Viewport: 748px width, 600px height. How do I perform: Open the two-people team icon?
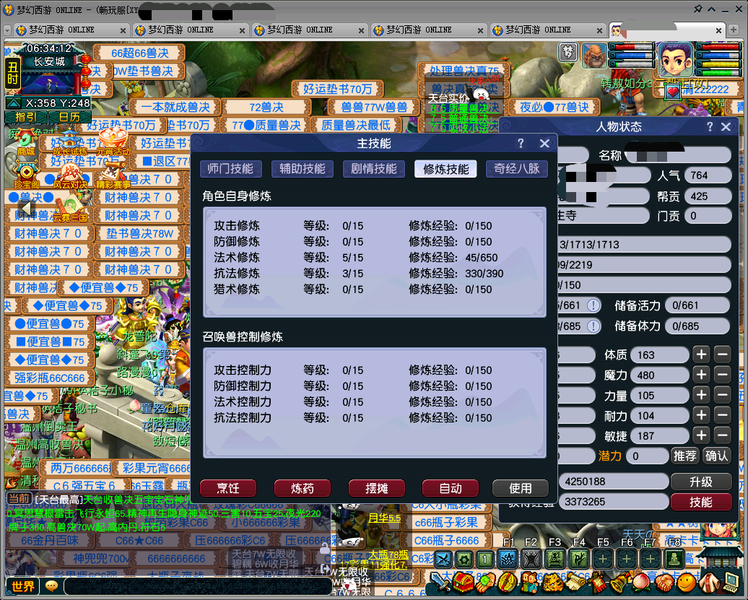(530, 583)
